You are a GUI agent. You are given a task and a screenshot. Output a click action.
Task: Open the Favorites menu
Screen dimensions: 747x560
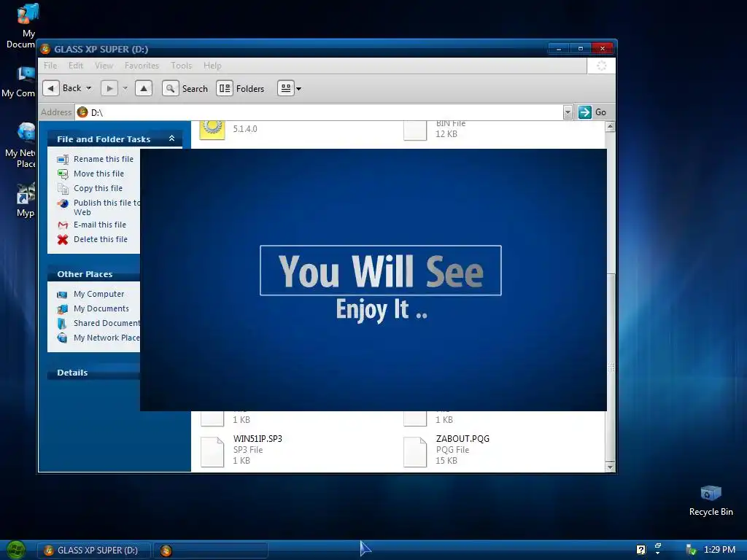[142, 66]
